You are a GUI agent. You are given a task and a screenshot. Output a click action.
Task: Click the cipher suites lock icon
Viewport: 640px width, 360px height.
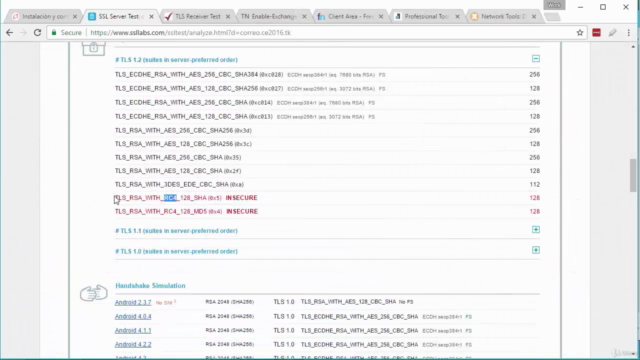tap(93, 48)
